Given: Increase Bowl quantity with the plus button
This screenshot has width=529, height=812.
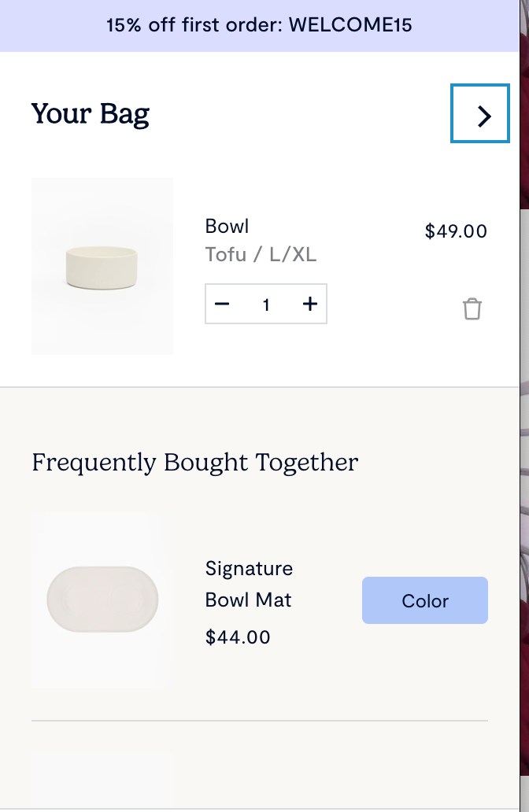Looking at the screenshot, I should (x=310, y=304).
